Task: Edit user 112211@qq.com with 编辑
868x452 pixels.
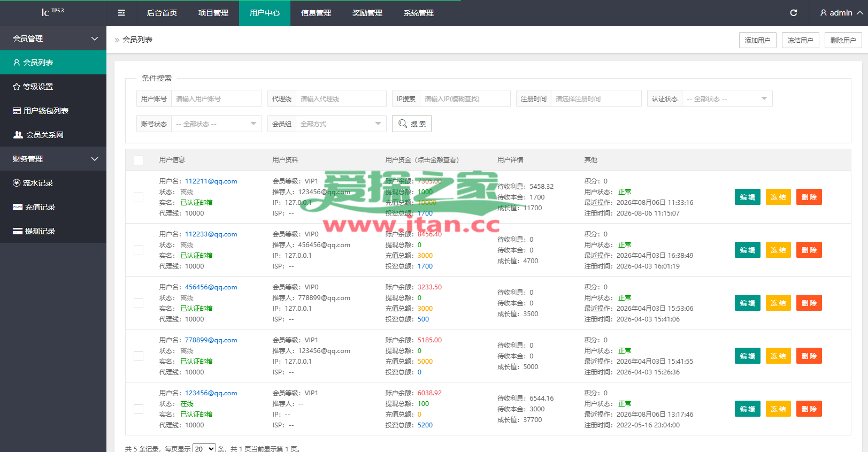Action: 748,197
